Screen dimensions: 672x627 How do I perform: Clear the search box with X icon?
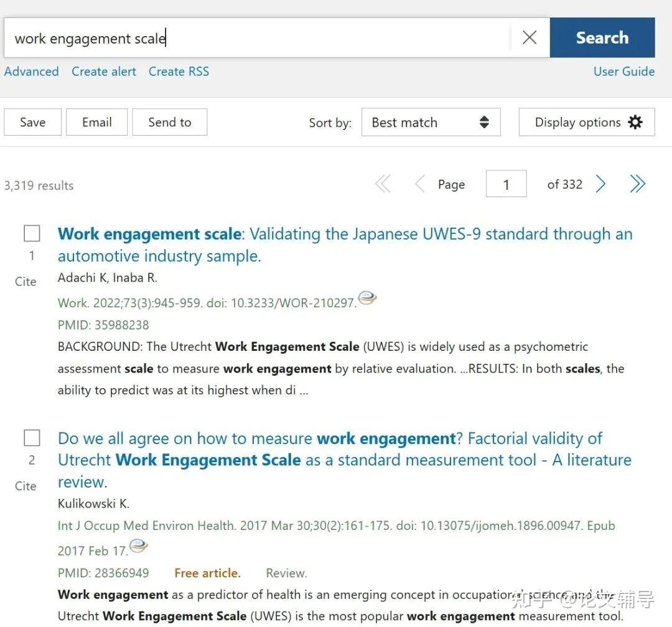pyautogui.click(x=530, y=38)
